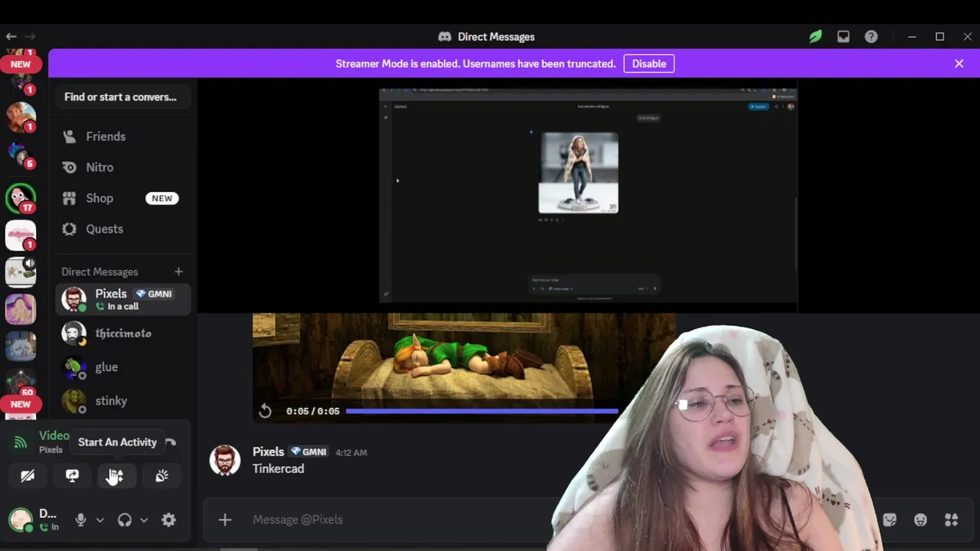Replay the video clip
980x551 pixels.
265,411
